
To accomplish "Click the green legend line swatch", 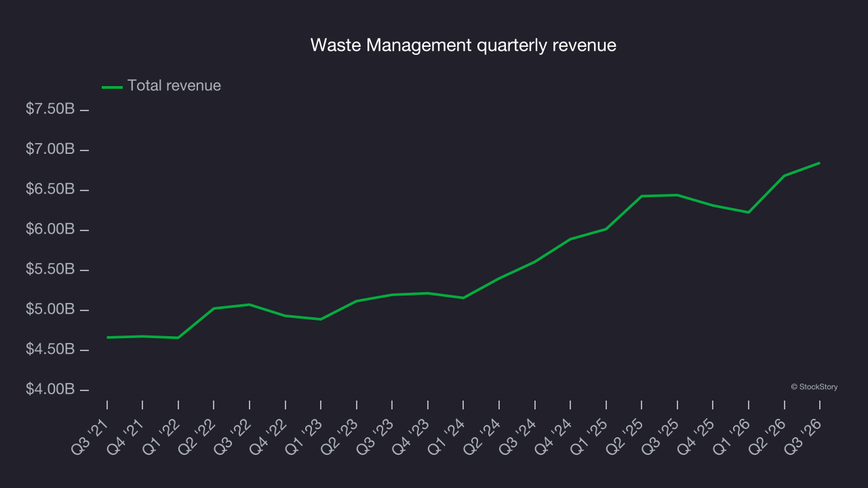I will click(x=112, y=87).
